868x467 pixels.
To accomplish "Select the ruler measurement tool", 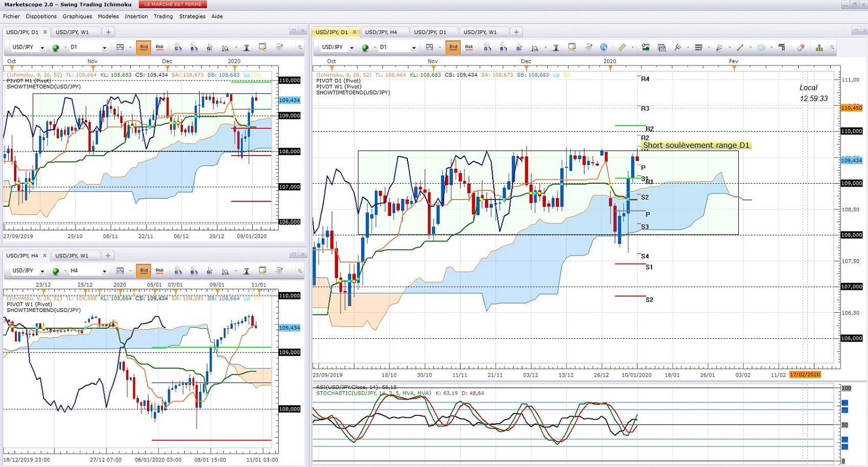I will point(622,47).
